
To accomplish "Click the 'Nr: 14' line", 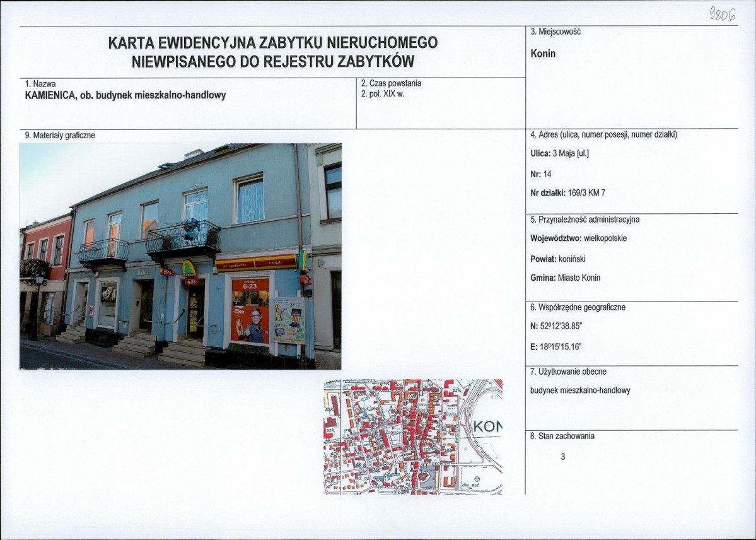I will (541, 173).
